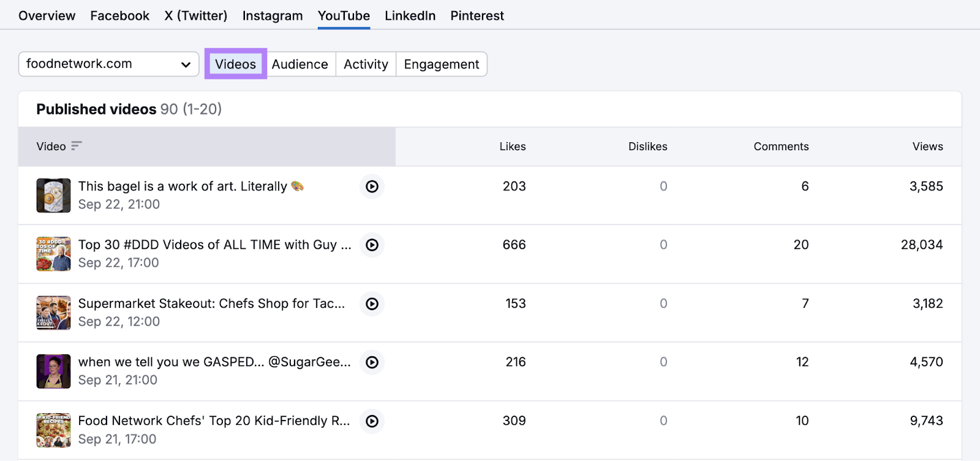Switch to the Facebook tab

[x=119, y=16]
